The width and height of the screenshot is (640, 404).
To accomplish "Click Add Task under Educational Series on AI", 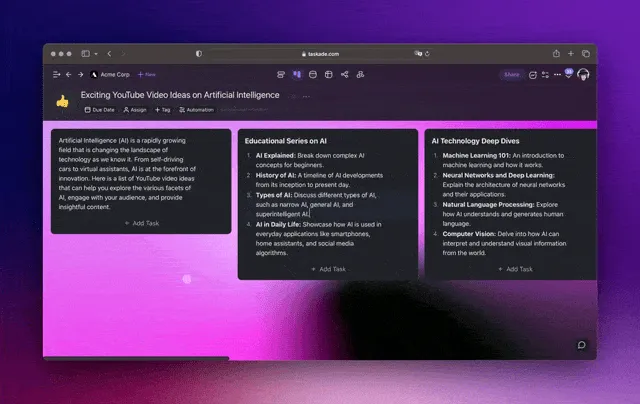I will [329, 269].
